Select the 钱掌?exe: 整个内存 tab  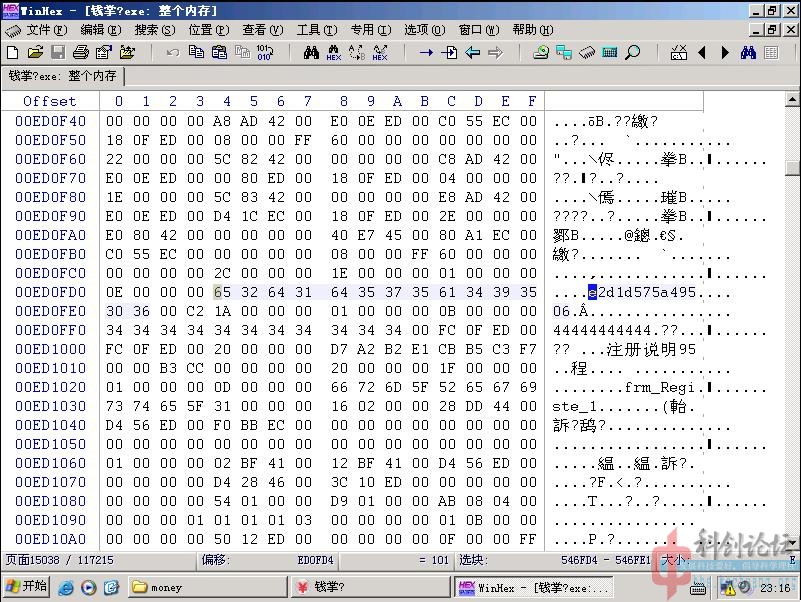pos(64,76)
